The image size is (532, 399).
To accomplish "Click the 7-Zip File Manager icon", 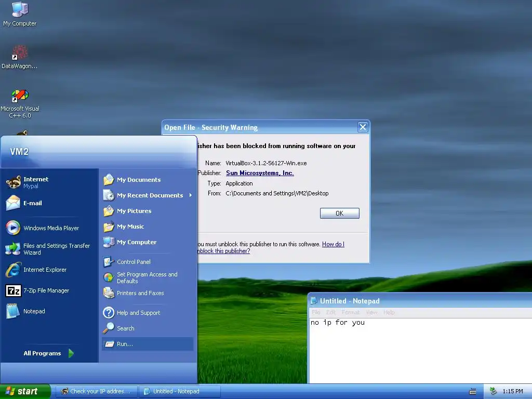I will (x=14, y=291).
